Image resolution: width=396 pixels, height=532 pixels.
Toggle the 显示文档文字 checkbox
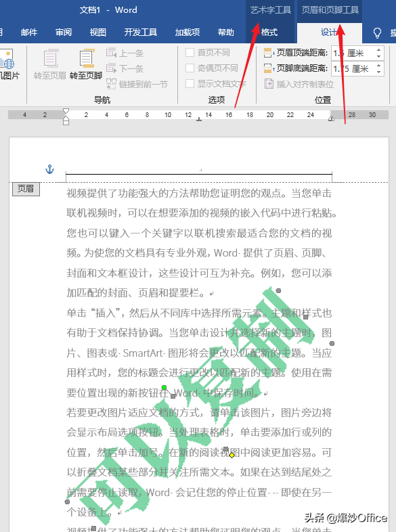click(190, 83)
